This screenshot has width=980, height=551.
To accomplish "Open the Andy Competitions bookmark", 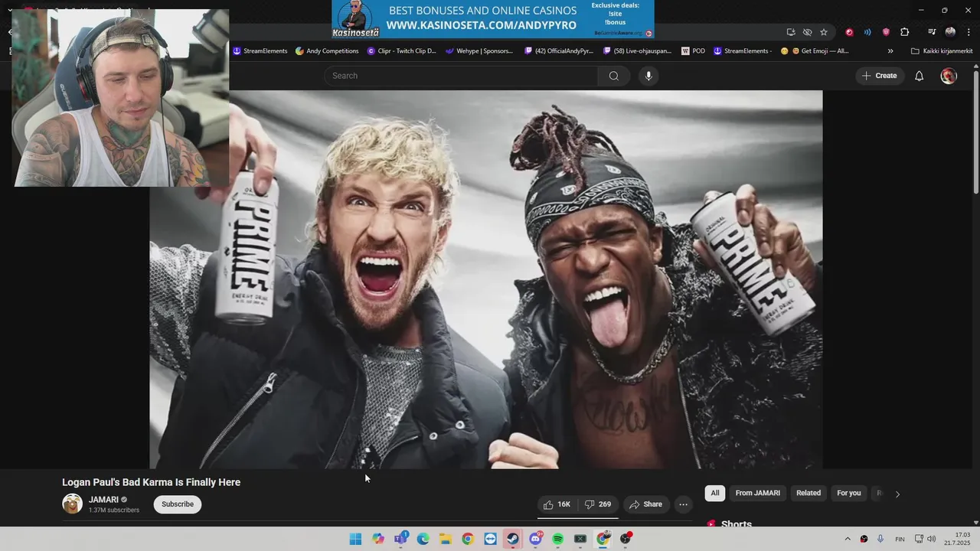I will pos(326,51).
